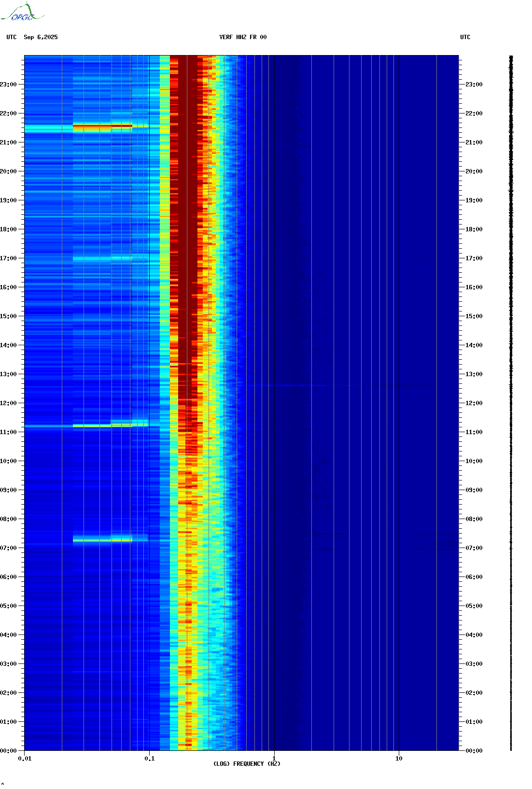Click the 0.1 frequency axis label

coord(150,759)
